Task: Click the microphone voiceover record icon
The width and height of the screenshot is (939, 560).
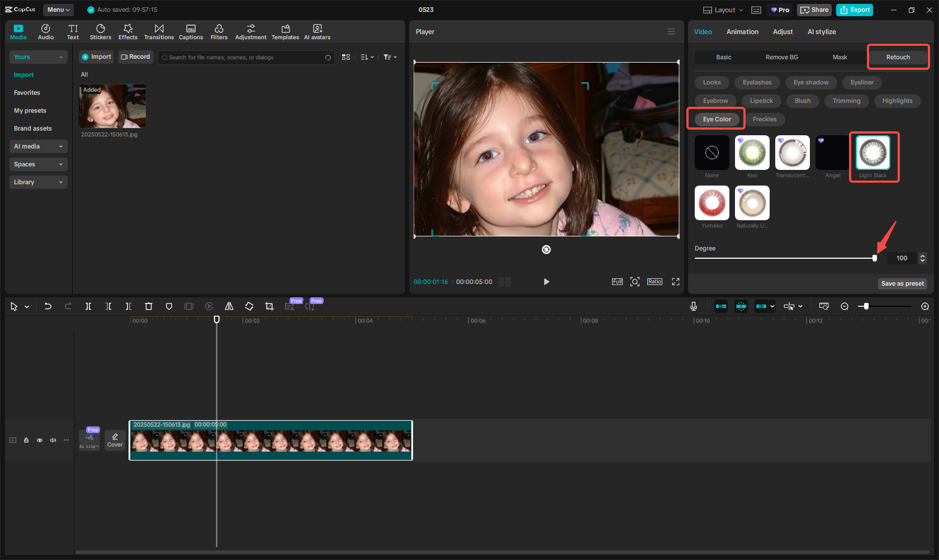Action: [x=693, y=306]
